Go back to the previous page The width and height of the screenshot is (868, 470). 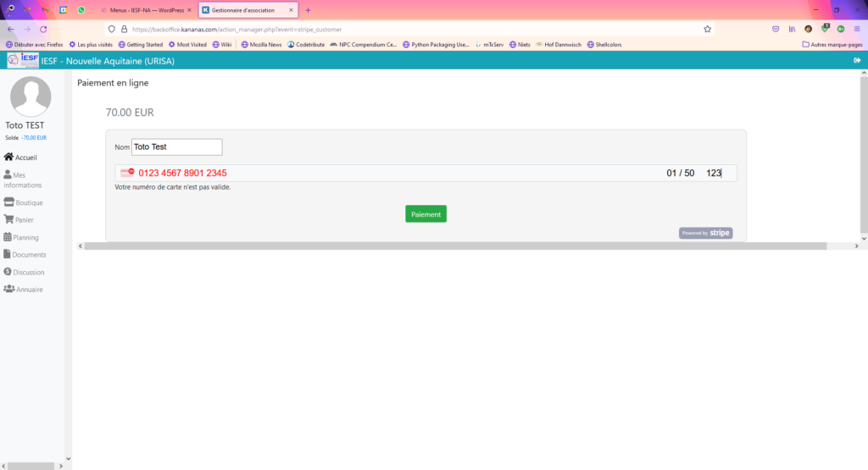point(10,30)
